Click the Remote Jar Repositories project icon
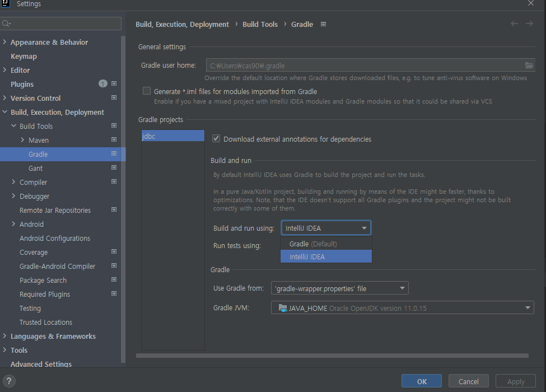Screen dimensions: 546x392 coord(114,209)
